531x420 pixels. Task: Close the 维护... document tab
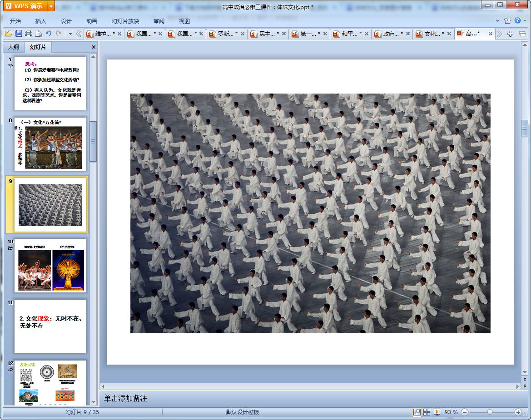pos(119,34)
